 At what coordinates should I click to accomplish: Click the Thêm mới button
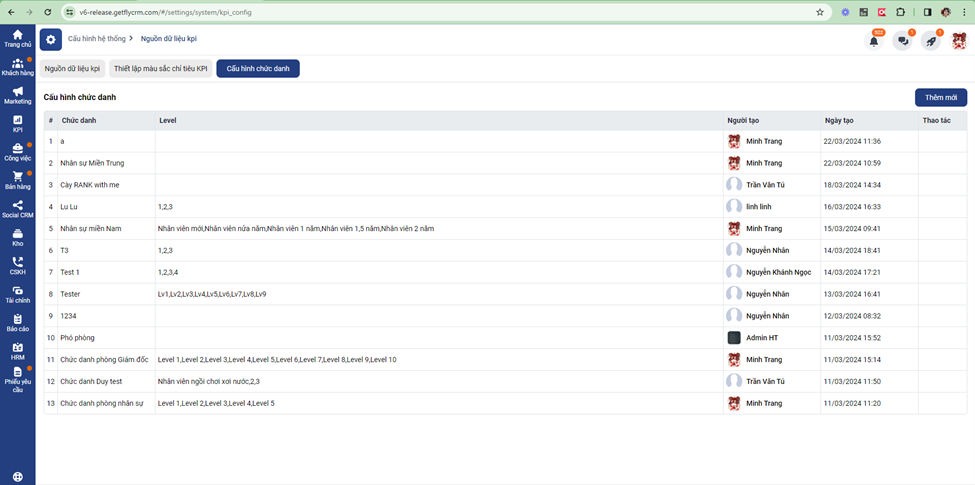click(x=940, y=97)
